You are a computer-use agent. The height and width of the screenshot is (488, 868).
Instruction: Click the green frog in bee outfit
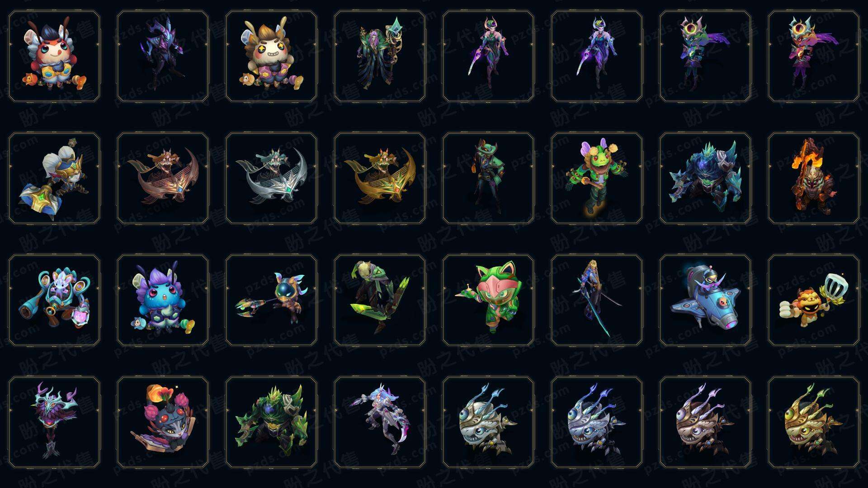[597, 178]
